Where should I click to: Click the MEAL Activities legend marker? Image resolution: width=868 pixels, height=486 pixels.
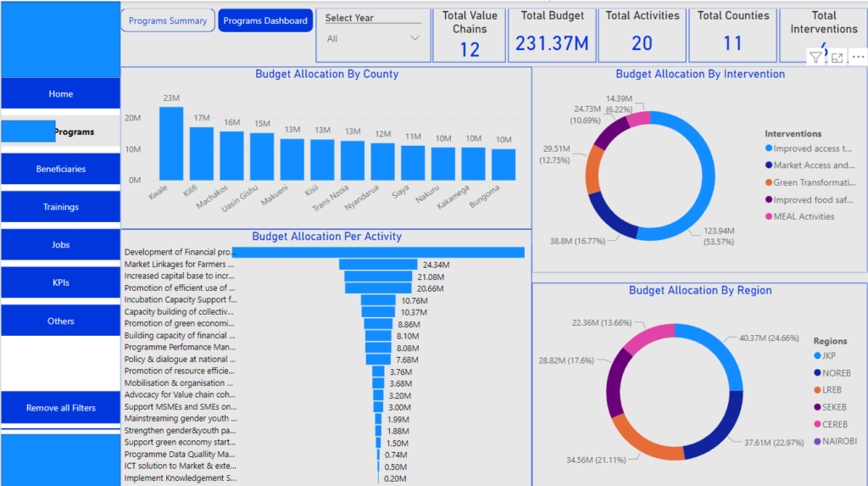pyautogui.click(x=768, y=216)
